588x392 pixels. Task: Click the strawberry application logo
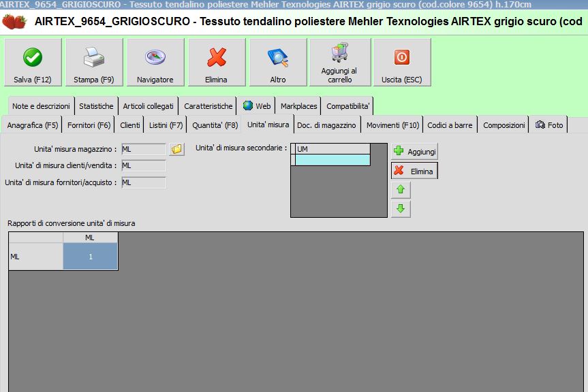14,21
